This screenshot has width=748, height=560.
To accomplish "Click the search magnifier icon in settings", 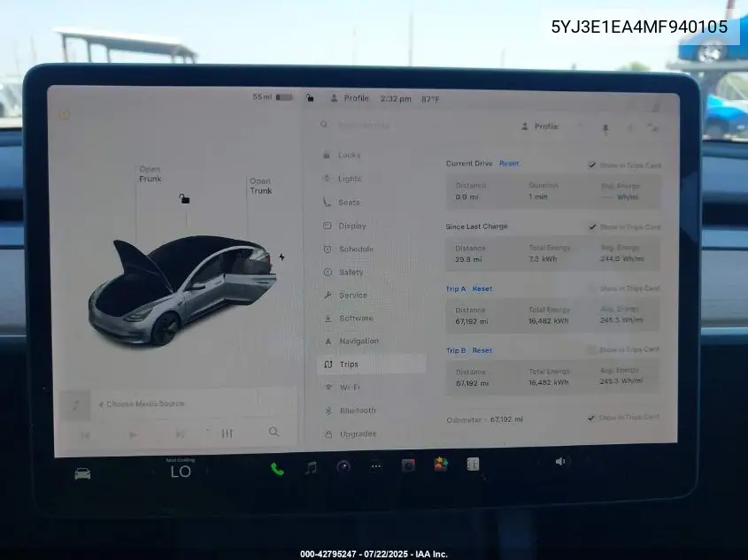I will click(324, 125).
